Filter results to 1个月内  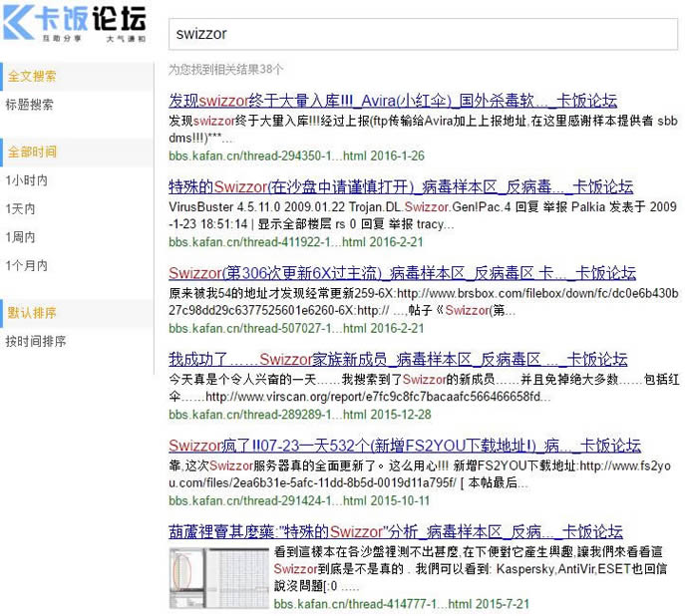[26, 265]
